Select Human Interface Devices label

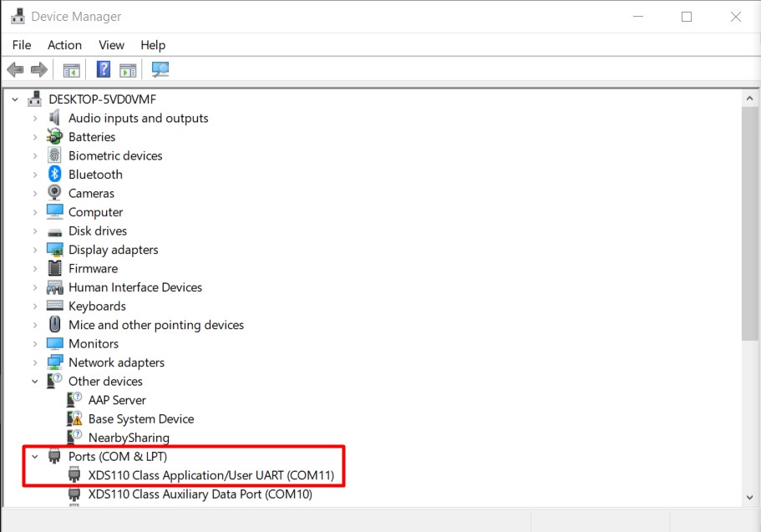pyautogui.click(x=135, y=287)
